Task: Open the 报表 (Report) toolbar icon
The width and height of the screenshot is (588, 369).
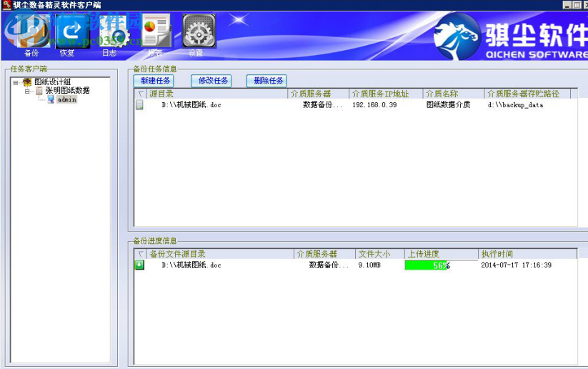Action: click(x=156, y=31)
